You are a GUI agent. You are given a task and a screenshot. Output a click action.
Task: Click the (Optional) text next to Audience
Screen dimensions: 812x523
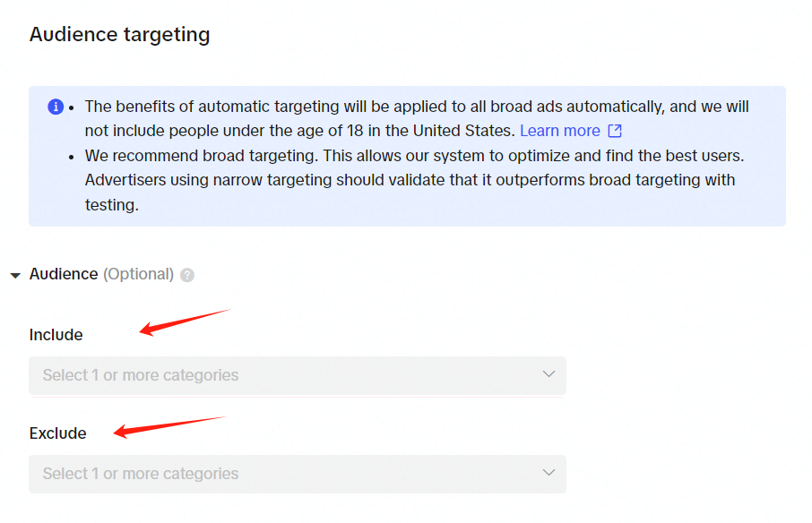click(138, 274)
